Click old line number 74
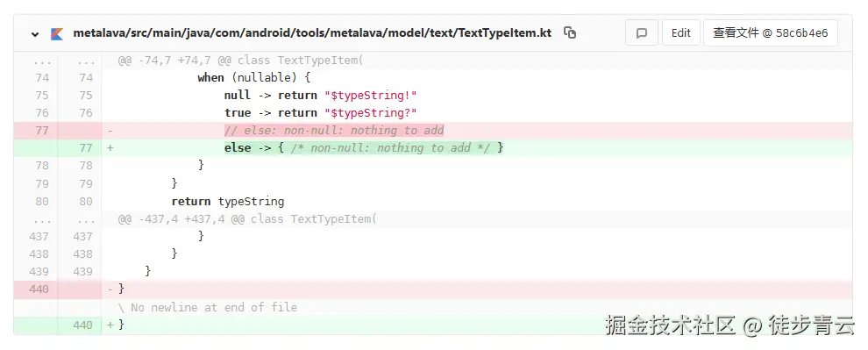868x350 pixels. coord(42,77)
